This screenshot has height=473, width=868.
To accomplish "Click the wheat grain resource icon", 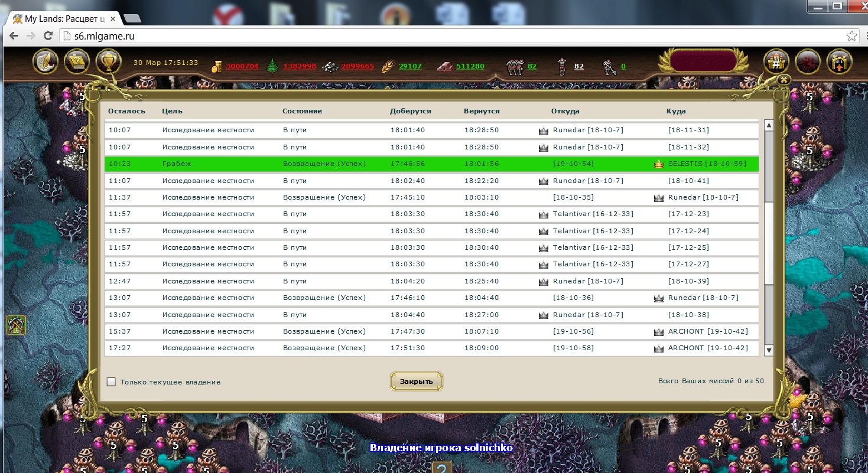I will (x=388, y=66).
